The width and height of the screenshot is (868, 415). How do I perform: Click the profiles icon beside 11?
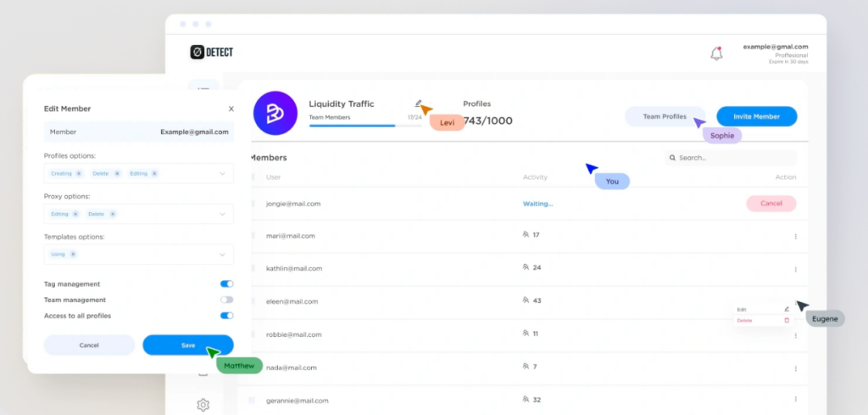[526, 333]
